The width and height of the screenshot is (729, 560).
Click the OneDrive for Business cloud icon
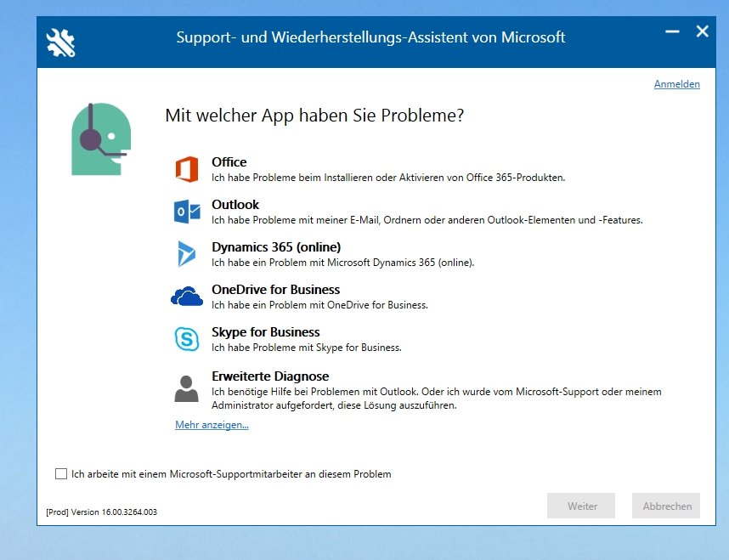click(188, 297)
